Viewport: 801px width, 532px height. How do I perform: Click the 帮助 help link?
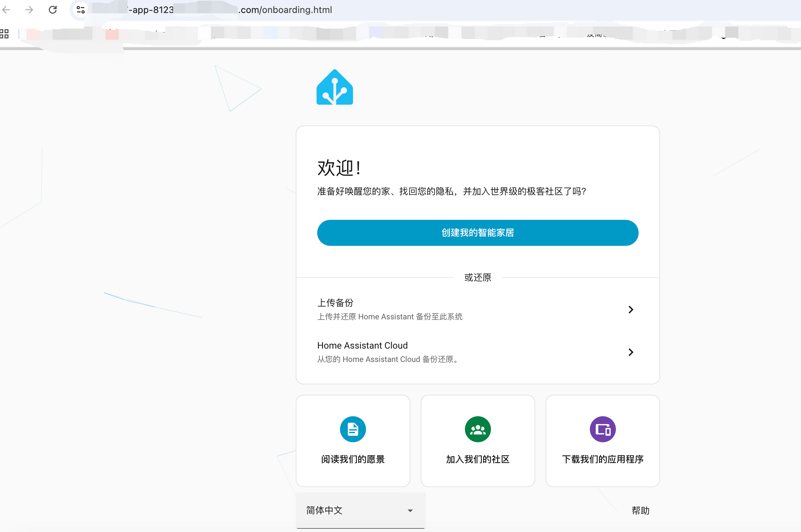click(641, 511)
